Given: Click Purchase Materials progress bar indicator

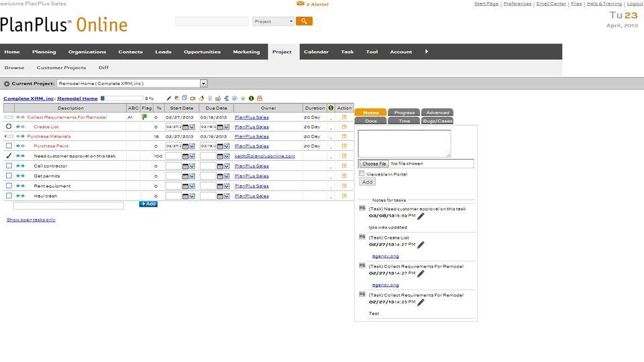Looking at the screenshot, I should (9, 136).
